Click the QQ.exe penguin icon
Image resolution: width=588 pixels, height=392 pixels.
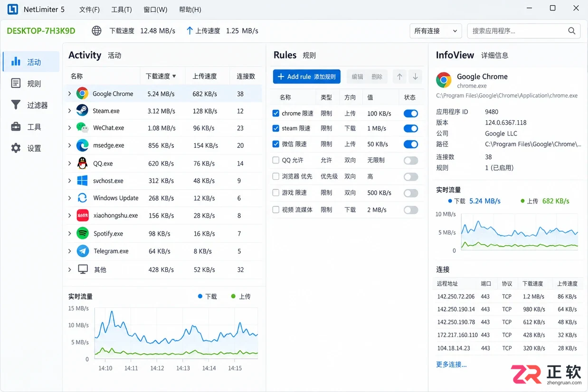(82, 163)
